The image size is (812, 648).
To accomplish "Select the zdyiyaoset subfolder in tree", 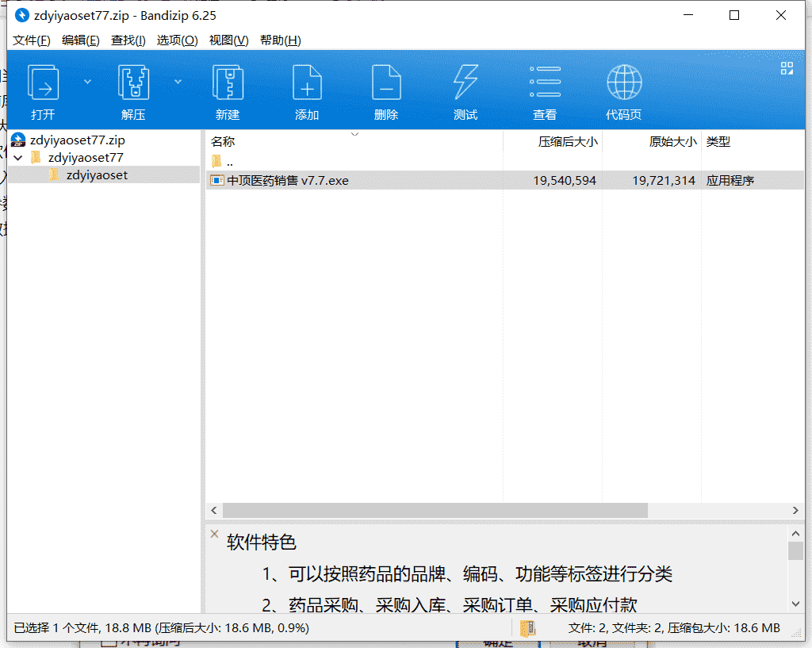I will pos(97,175).
